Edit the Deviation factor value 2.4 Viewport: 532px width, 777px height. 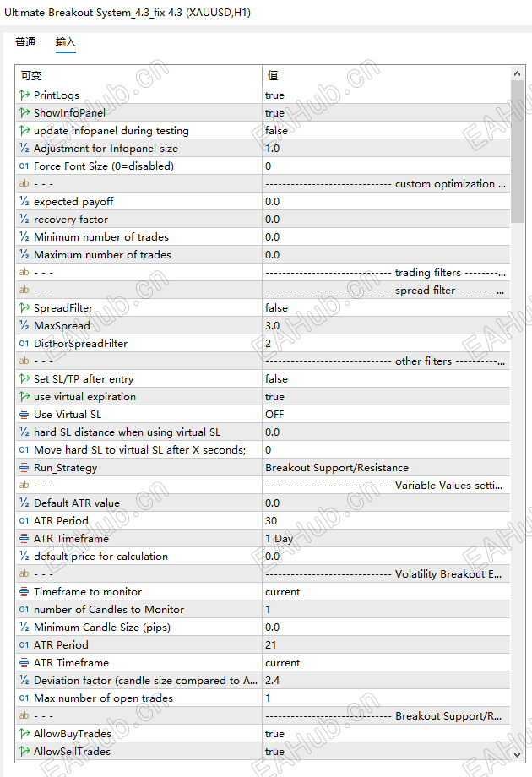[x=386, y=681]
